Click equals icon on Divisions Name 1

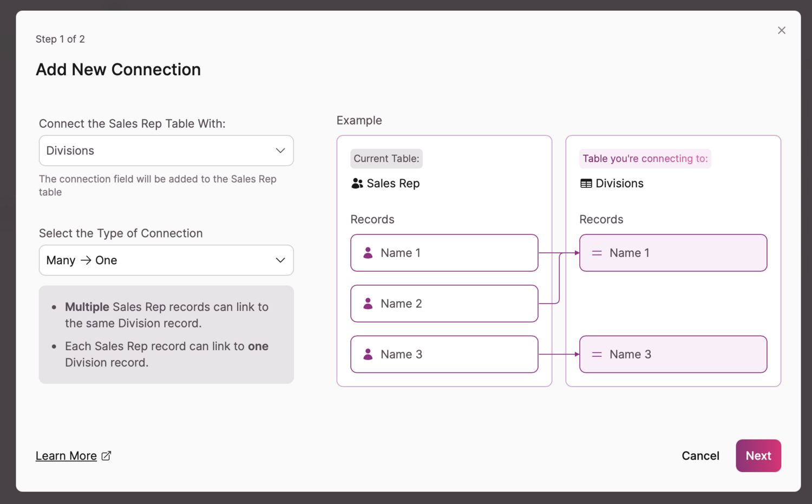597,253
